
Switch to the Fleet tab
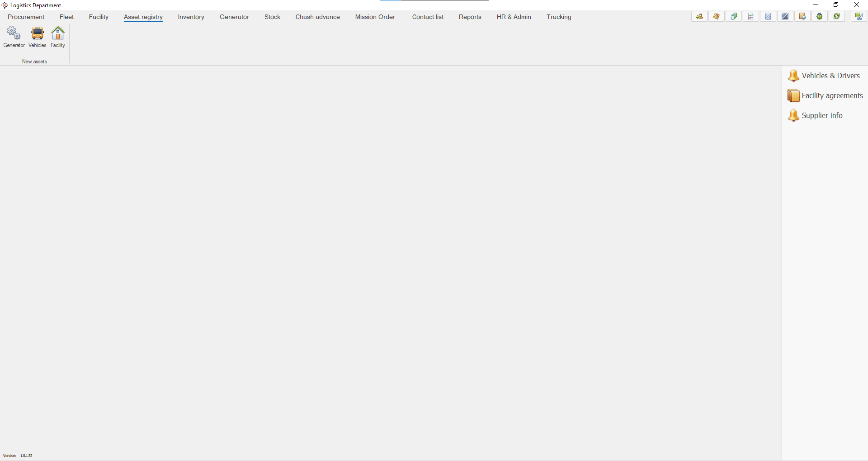click(66, 17)
